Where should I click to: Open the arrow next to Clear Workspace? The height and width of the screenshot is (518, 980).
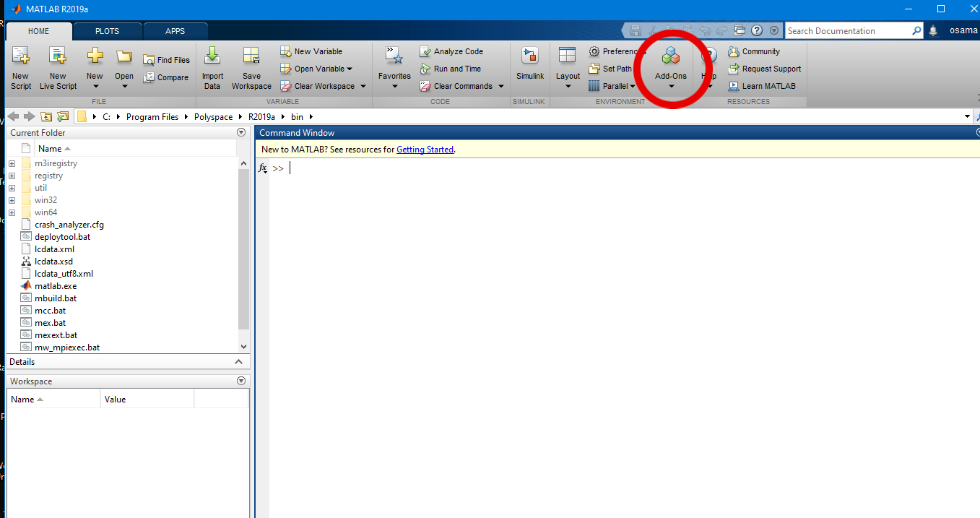[363, 86]
